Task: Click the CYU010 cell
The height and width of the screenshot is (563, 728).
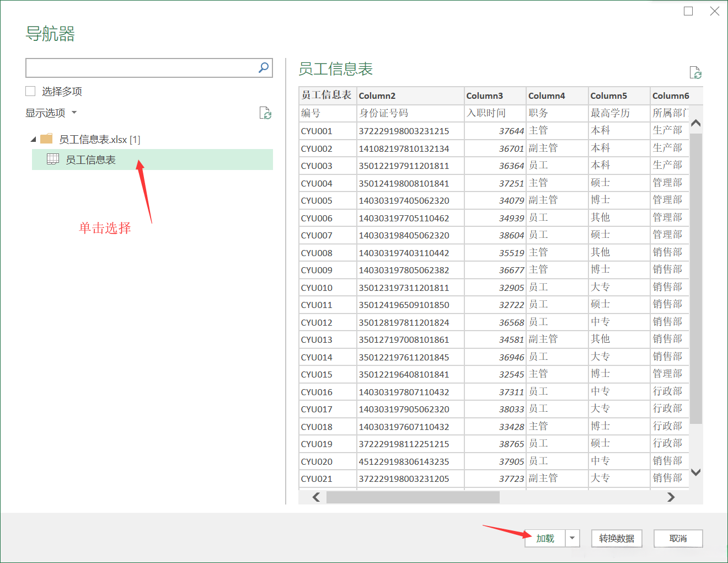Action: click(328, 288)
